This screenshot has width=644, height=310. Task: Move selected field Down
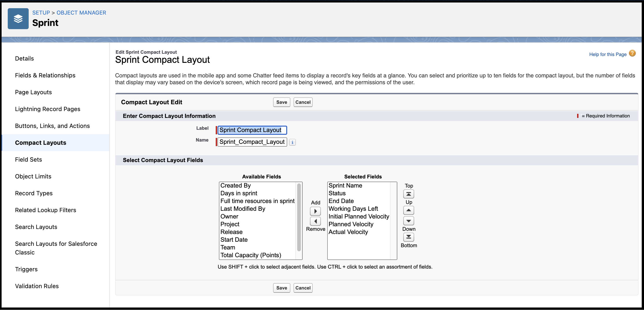pyautogui.click(x=408, y=221)
